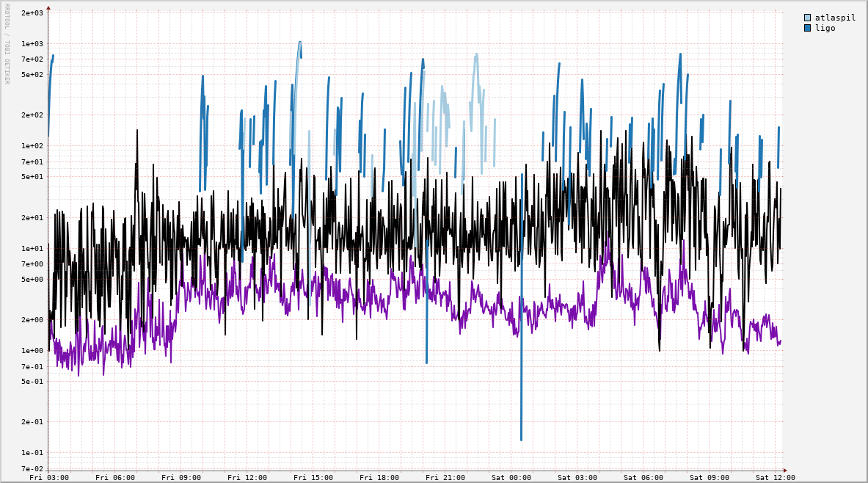Select the ligo legend label
This screenshot has height=483, width=868.
tap(825, 28)
